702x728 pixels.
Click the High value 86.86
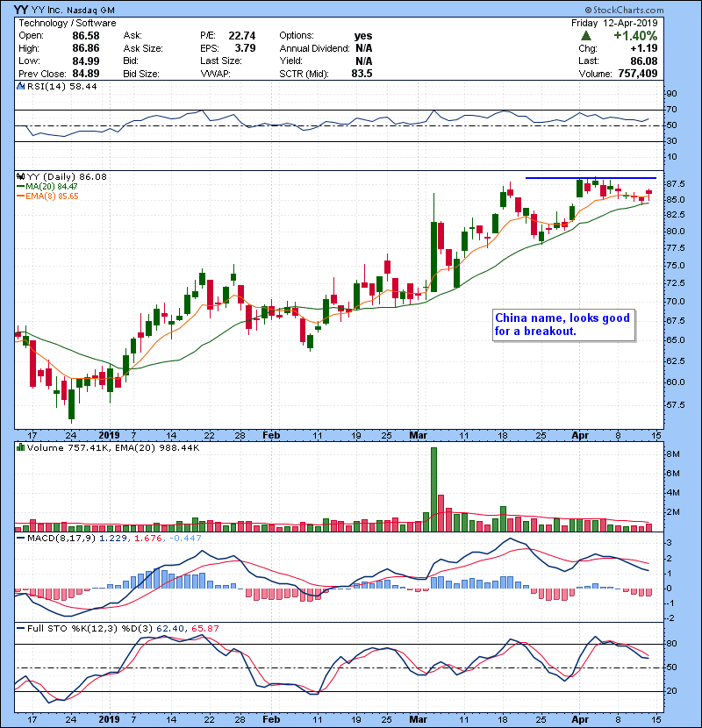click(85, 48)
